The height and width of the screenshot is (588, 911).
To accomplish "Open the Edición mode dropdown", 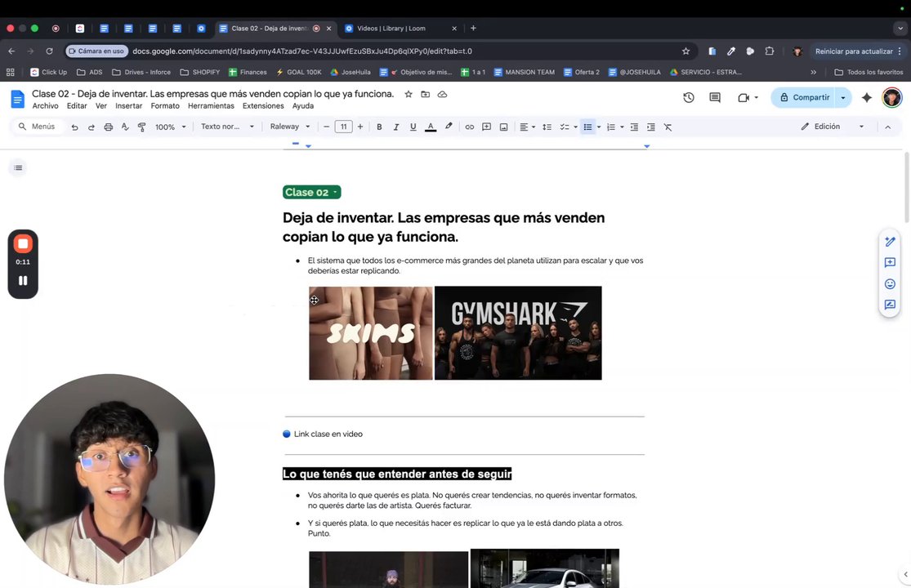I will [832, 127].
